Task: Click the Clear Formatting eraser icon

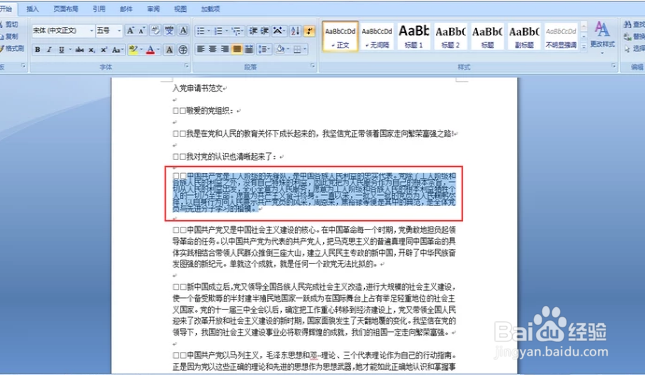Action: click(x=155, y=30)
